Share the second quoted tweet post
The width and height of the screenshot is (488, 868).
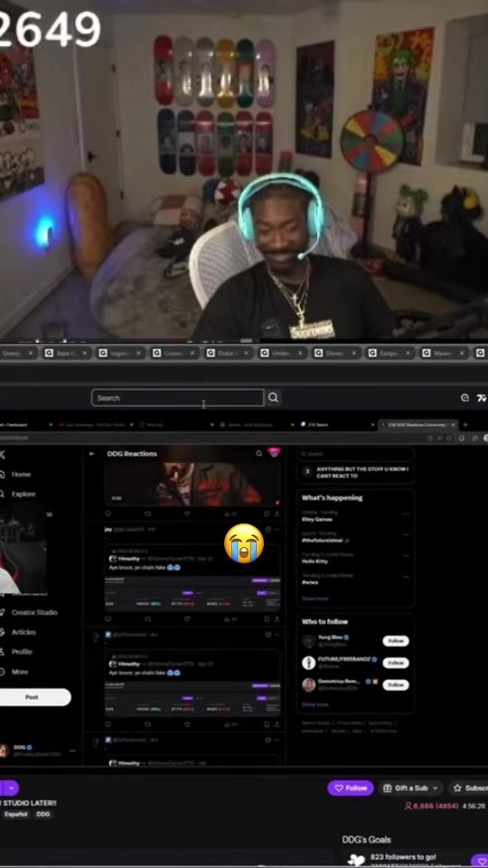tap(277, 724)
